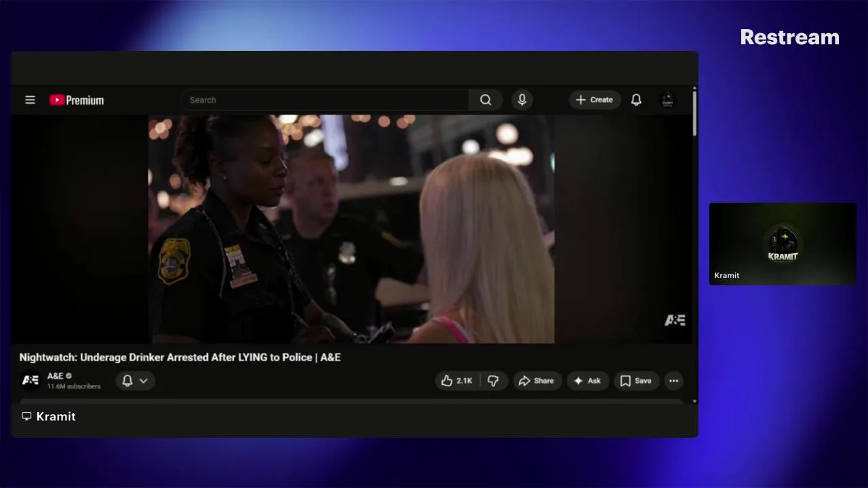The image size is (868, 488).
Task: Click the Kramit screen share label
Action: click(x=56, y=416)
